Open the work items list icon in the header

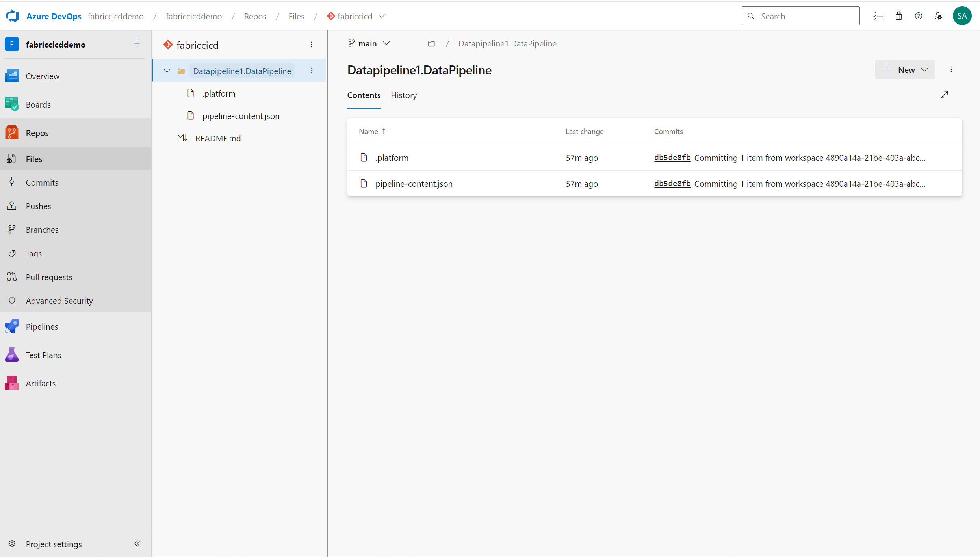pyautogui.click(x=878, y=16)
